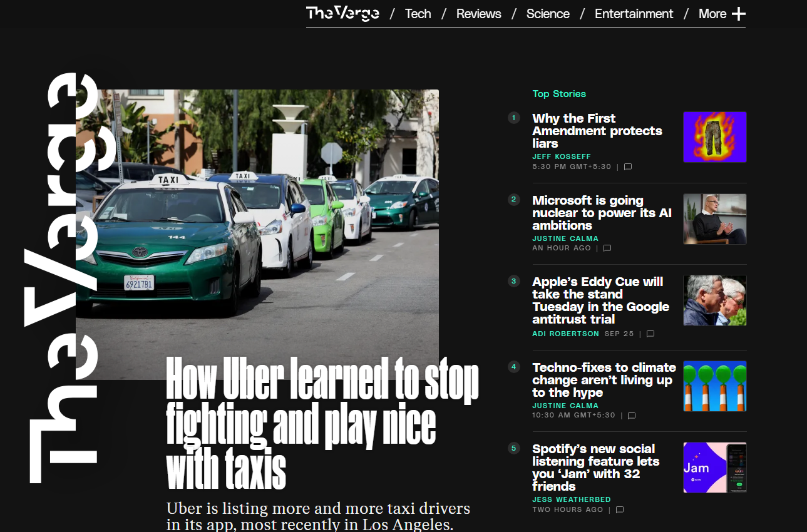807x532 pixels.
Task: Open "Techno-fixes to climate change" story
Action: [x=604, y=380]
